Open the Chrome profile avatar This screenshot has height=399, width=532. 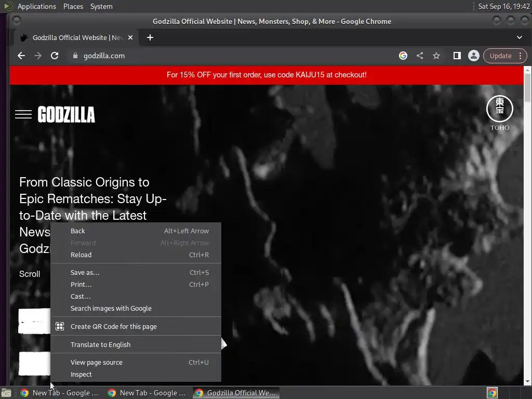tap(474, 56)
